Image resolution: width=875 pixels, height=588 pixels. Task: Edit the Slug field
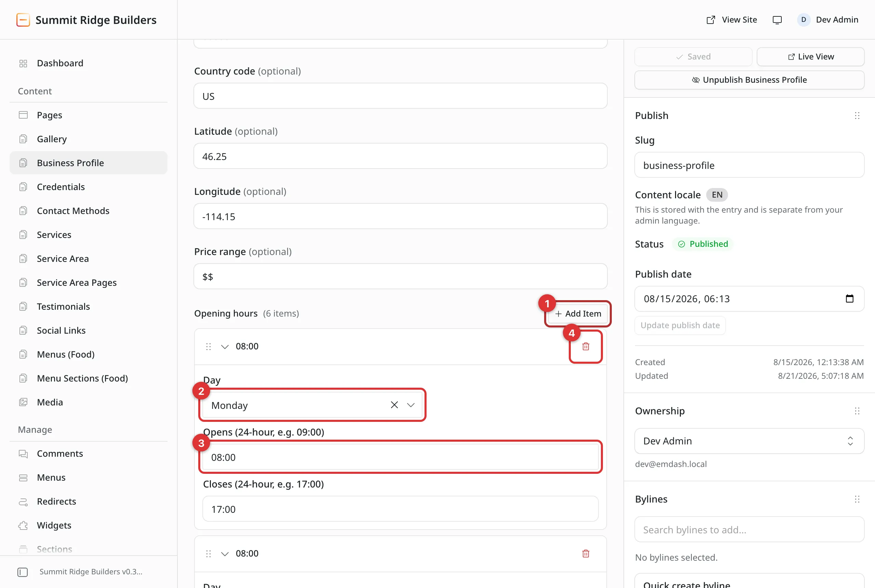pyautogui.click(x=750, y=165)
